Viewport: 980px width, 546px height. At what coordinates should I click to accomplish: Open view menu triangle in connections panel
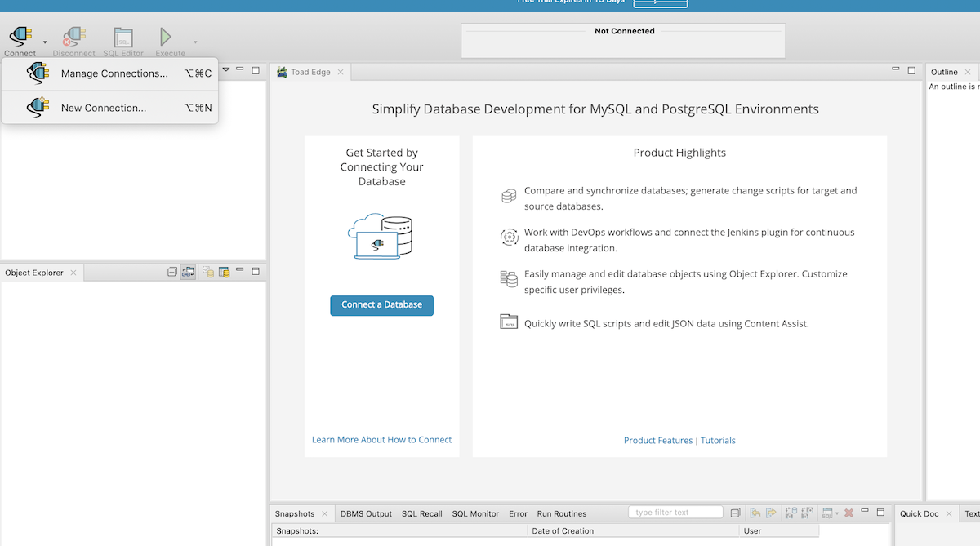226,70
